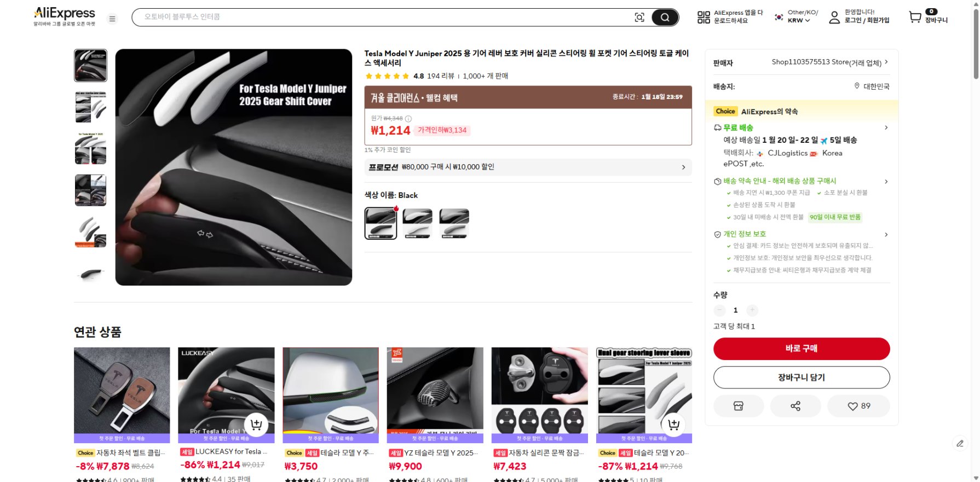
Task: Share this product via share icon
Action: click(x=795, y=406)
